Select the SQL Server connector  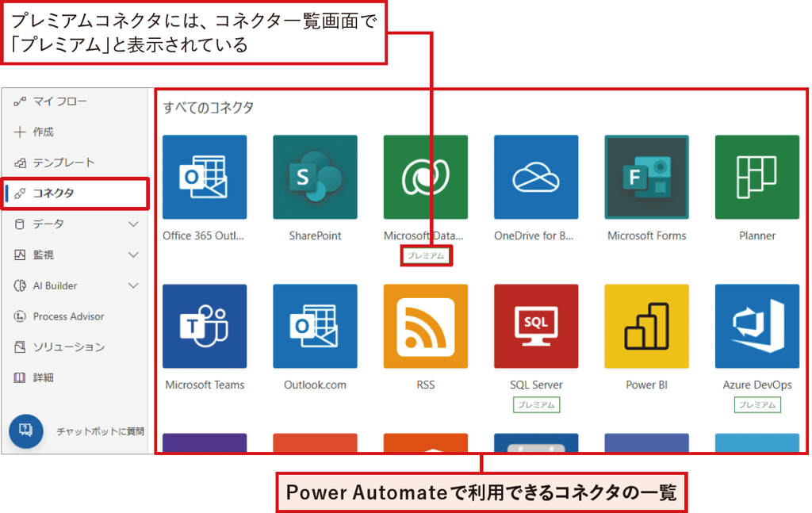[x=535, y=326]
